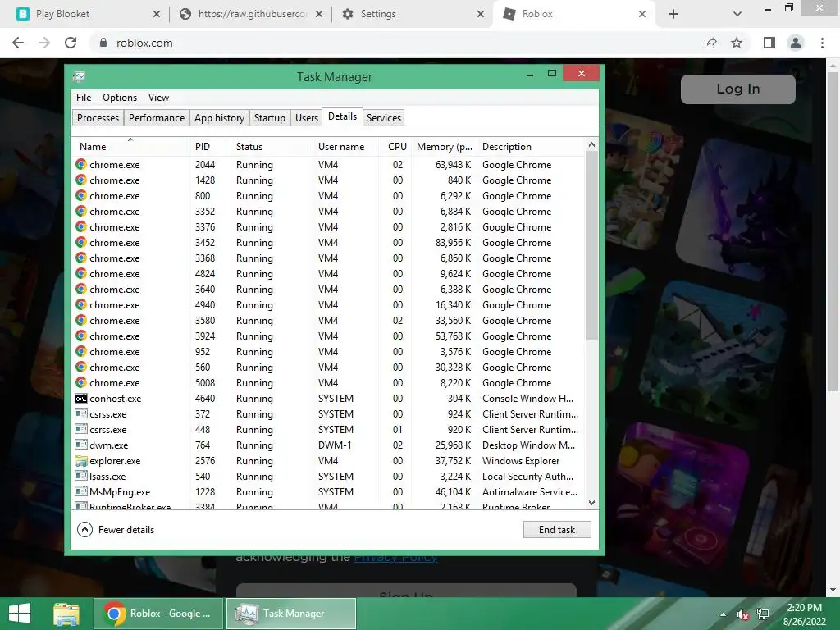Open the Privacy Policy link

tap(395, 558)
